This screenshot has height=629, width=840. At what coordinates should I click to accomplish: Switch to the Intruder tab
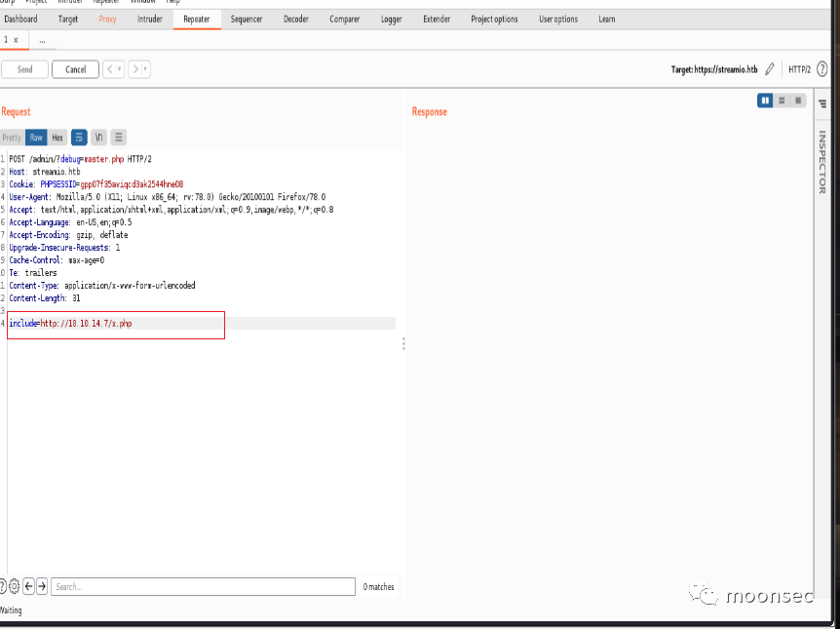[149, 19]
